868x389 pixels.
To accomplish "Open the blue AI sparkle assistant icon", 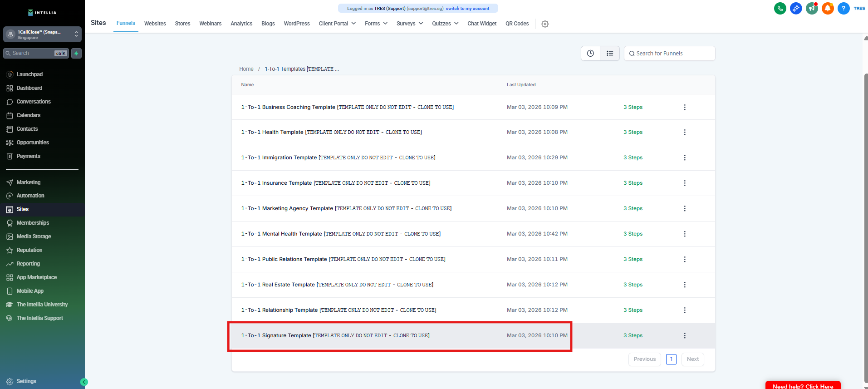I will 796,8.
